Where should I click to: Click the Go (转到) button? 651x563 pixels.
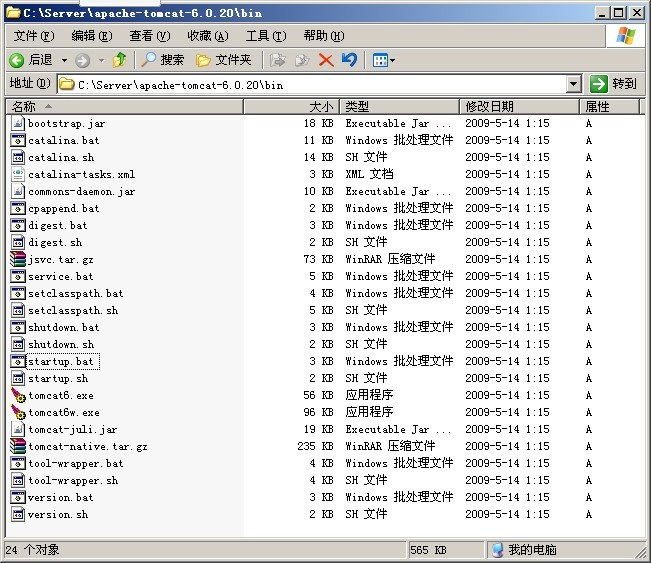pyautogui.click(x=613, y=84)
